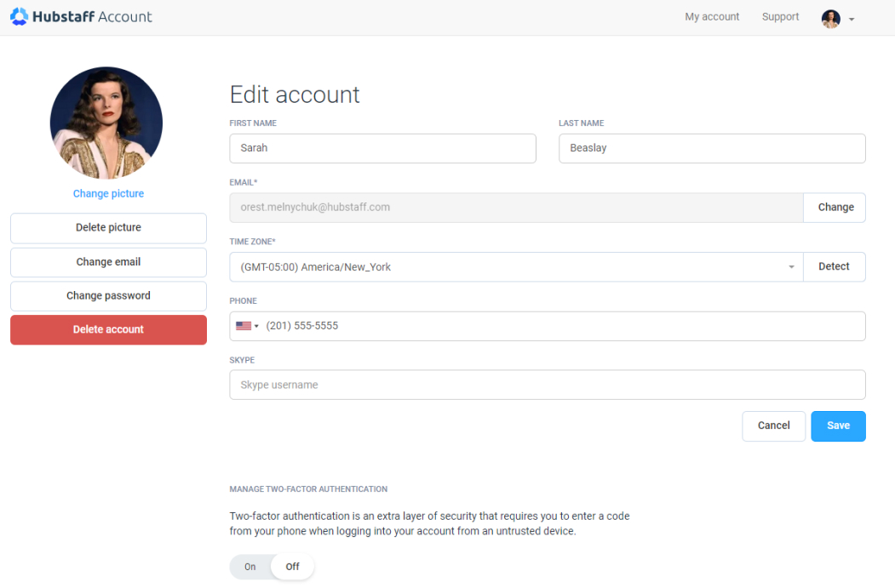Click the disabled email address field
Viewport: 895px width, 588px height.
[x=516, y=208]
